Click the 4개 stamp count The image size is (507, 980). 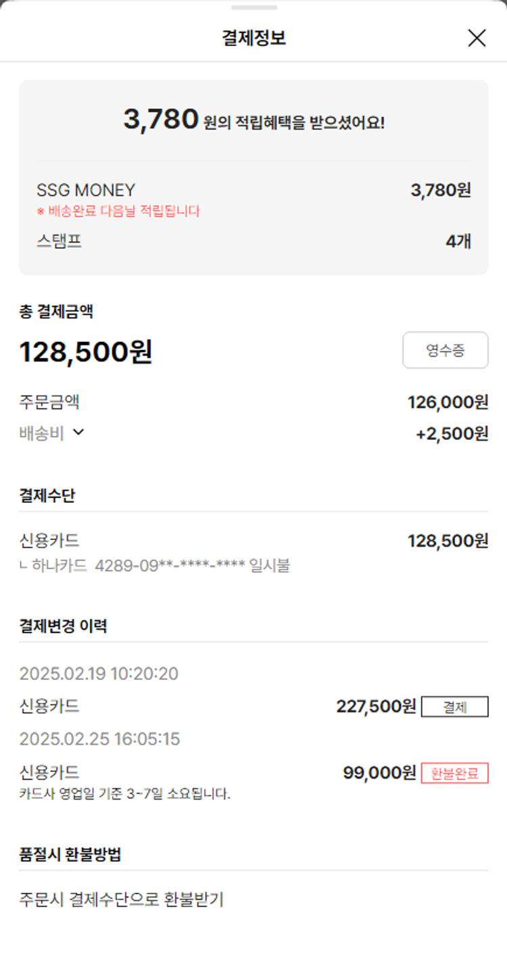point(458,241)
